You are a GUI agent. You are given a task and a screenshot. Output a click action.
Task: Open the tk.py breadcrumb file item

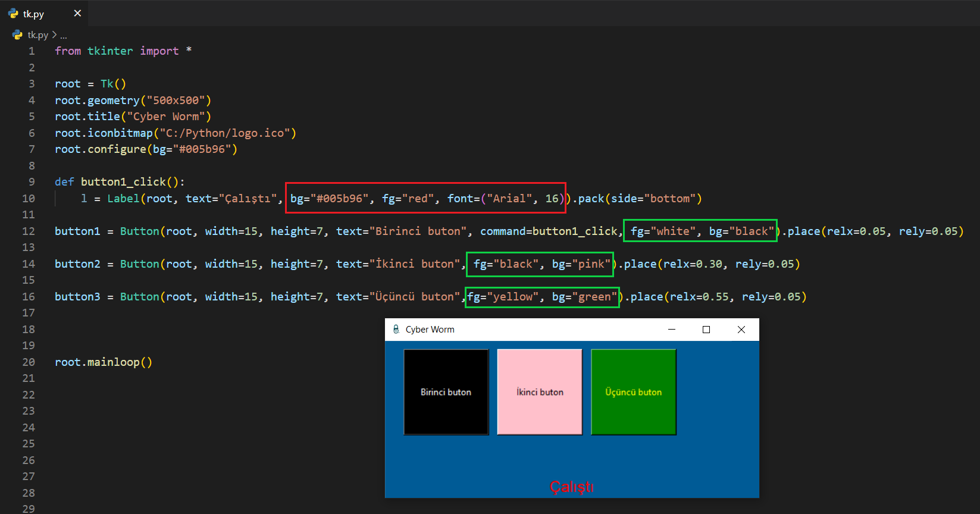point(37,35)
